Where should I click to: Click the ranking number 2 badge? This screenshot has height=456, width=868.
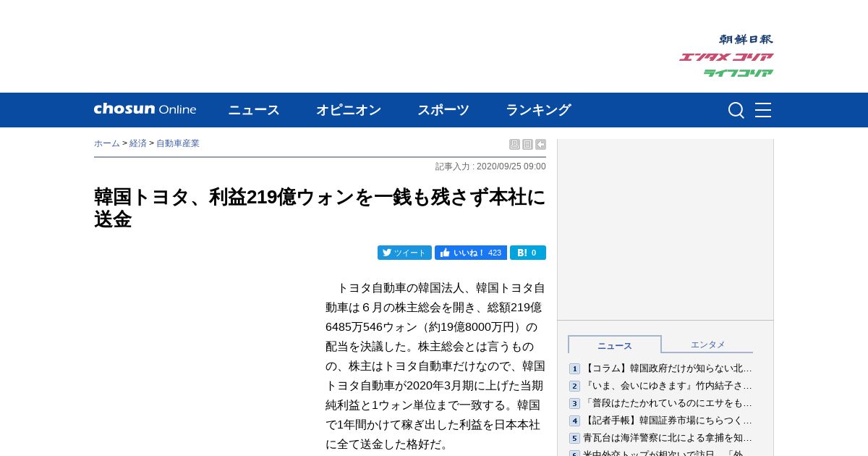tap(574, 386)
